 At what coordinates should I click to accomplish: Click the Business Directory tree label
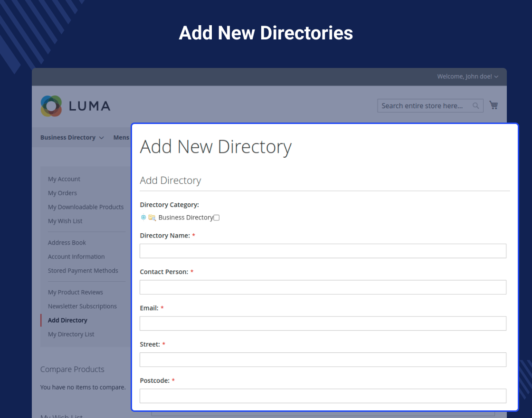(x=186, y=218)
